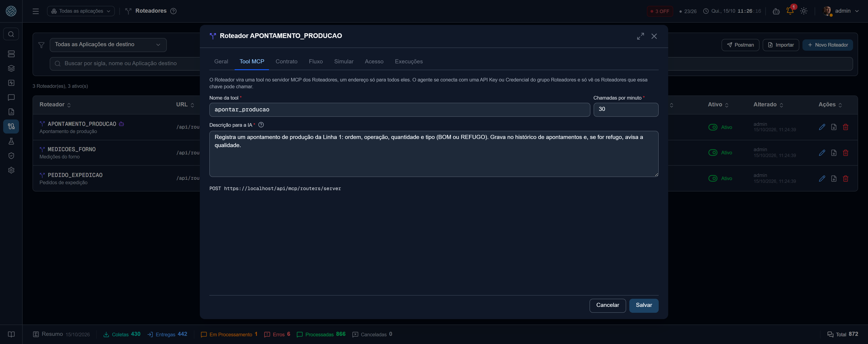Toggle Ativo switch for MEDICOES_FORNO

click(x=713, y=153)
